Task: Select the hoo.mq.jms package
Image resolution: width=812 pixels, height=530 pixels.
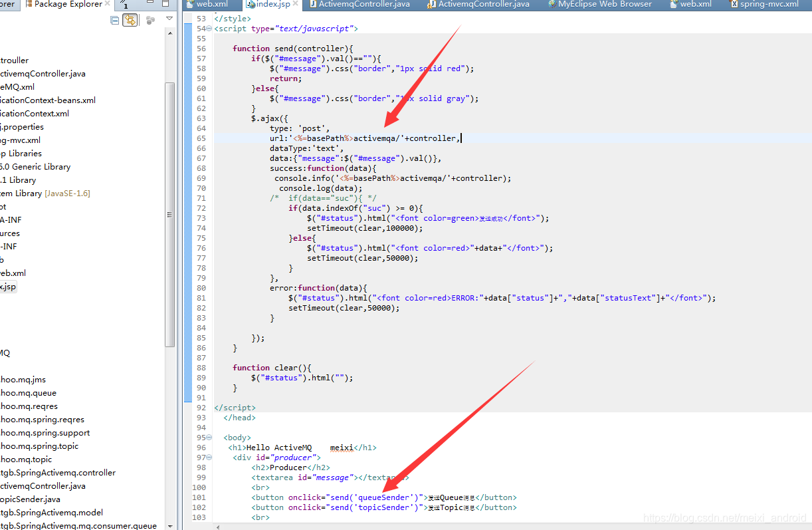Action: pyautogui.click(x=23, y=379)
